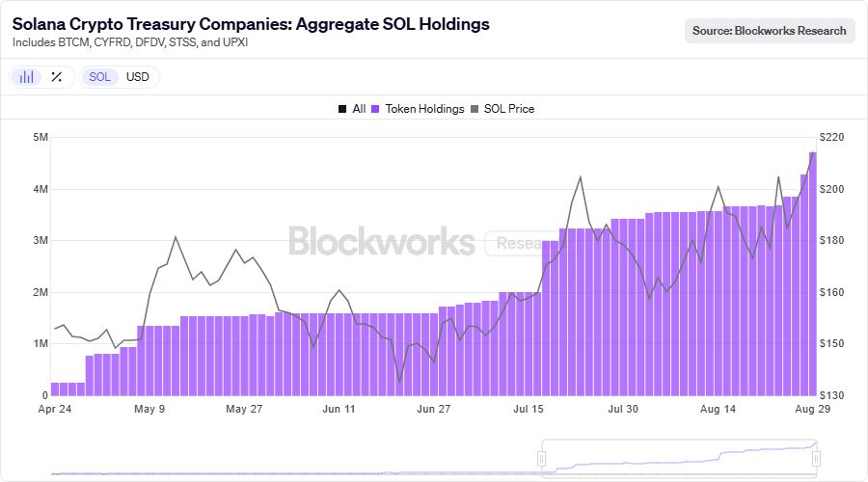Toggle the All legend entry

tap(352, 109)
